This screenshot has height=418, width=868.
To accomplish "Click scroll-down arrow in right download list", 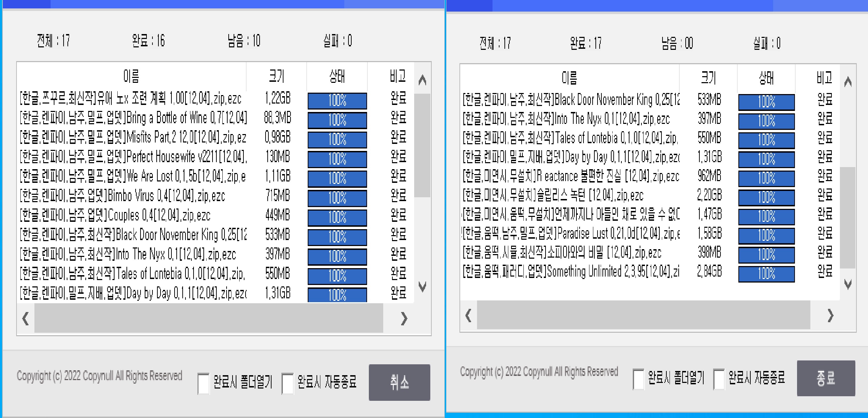I will 848,284.
